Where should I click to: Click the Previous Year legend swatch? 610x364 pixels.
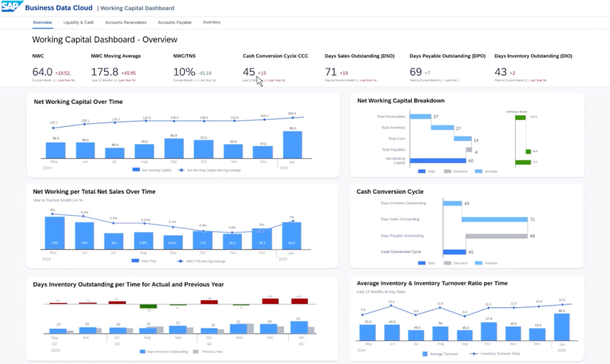(x=196, y=351)
